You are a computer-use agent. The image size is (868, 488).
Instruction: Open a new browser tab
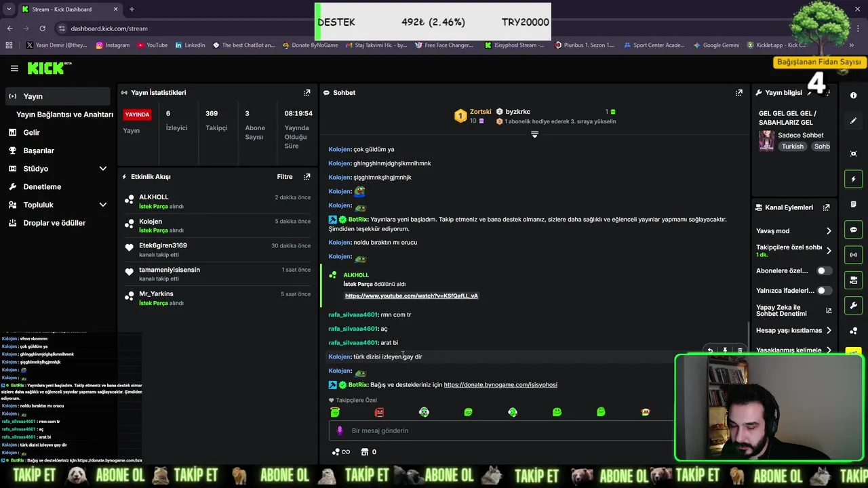[x=132, y=9]
